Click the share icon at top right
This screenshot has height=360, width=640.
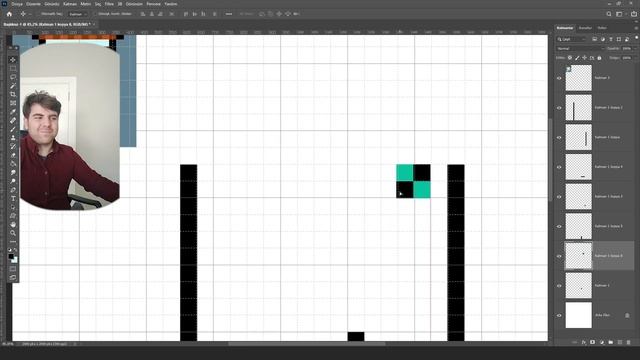pyautogui.click(x=634, y=14)
